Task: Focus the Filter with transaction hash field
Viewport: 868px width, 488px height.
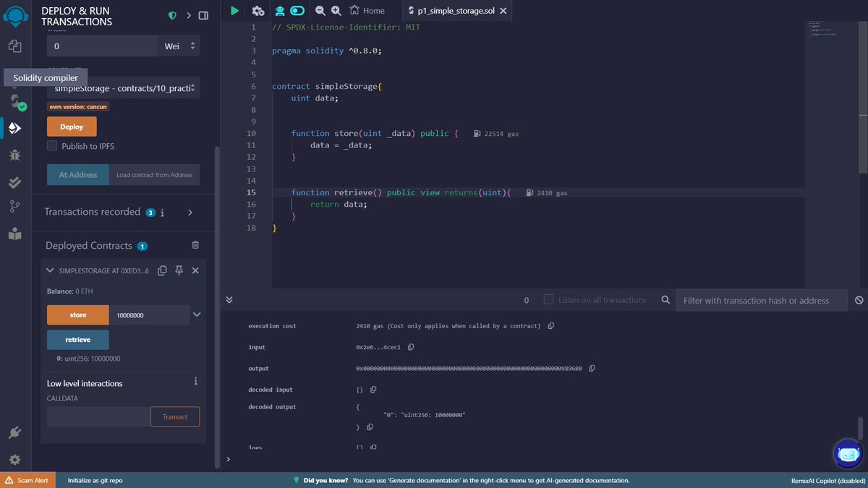Action: click(762, 300)
